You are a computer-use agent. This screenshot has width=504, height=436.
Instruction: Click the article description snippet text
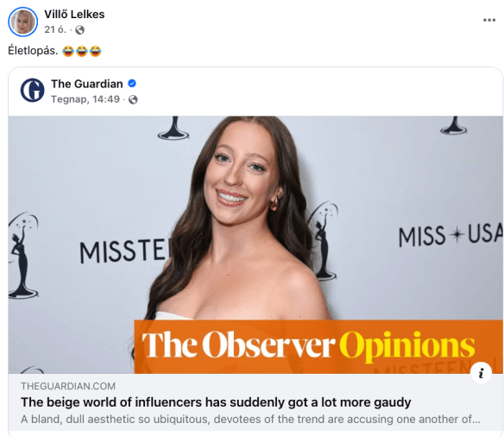[250, 420]
